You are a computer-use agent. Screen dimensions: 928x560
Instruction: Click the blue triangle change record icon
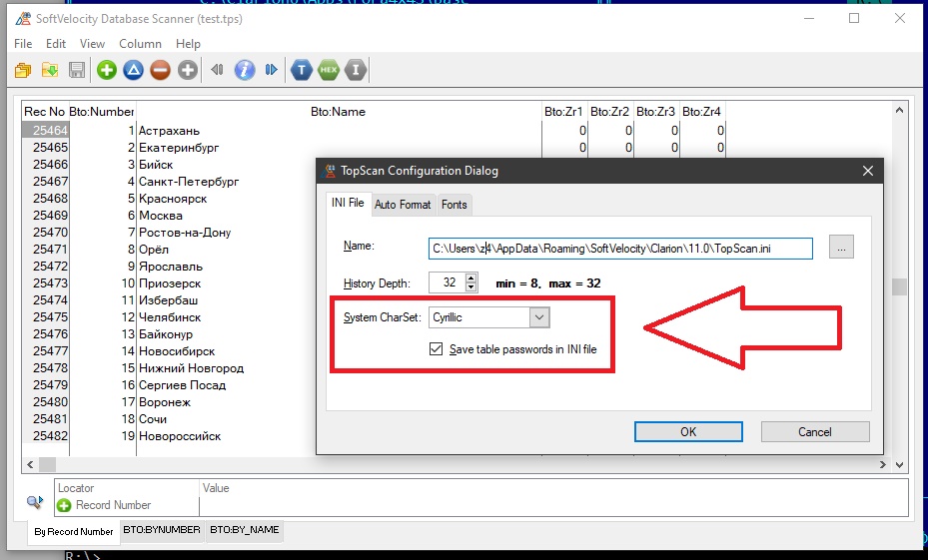pos(134,70)
